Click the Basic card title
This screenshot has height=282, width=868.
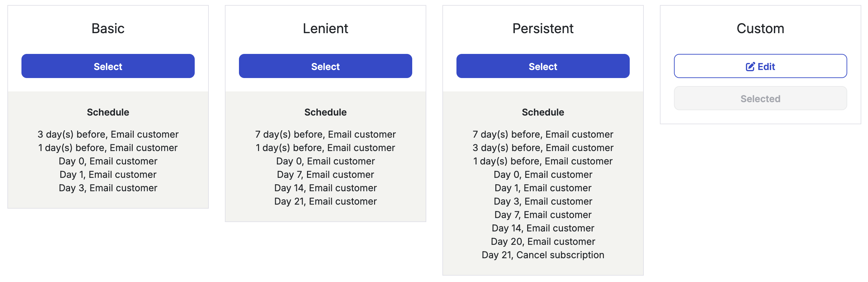click(108, 28)
